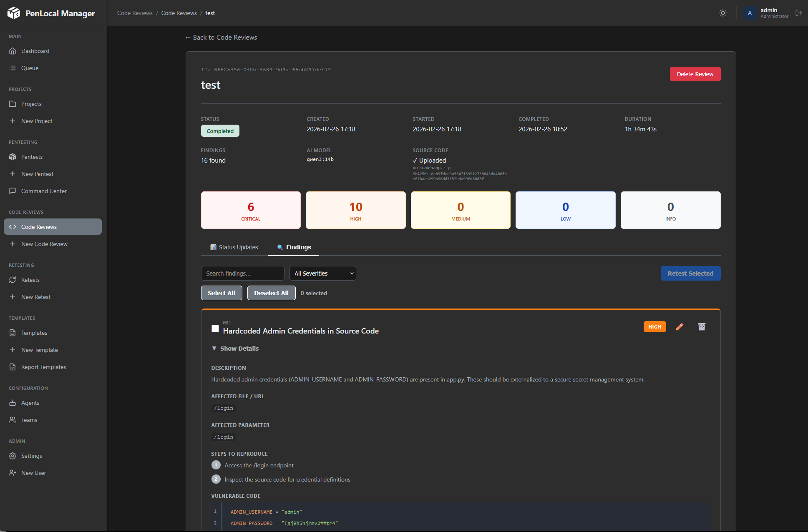Click the pencil edit icon on finding 001
The width and height of the screenshot is (808, 532).
[x=680, y=327]
